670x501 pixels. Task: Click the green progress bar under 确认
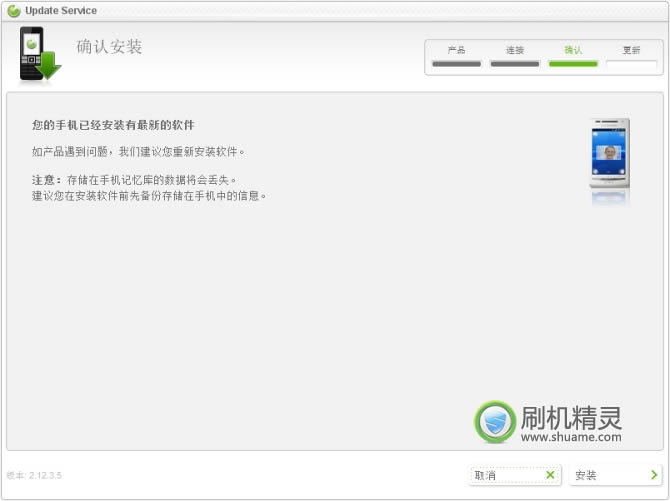[x=573, y=64]
